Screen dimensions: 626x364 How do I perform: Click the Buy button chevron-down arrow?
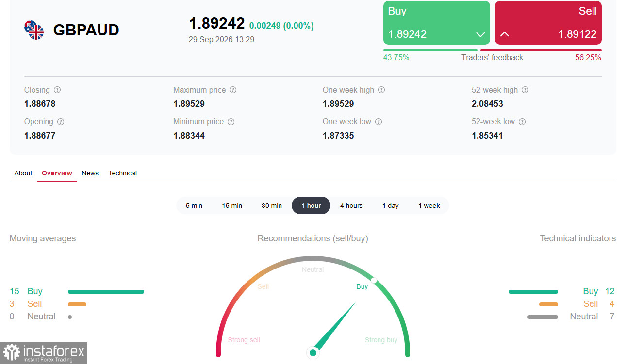(x=480, y=34)
